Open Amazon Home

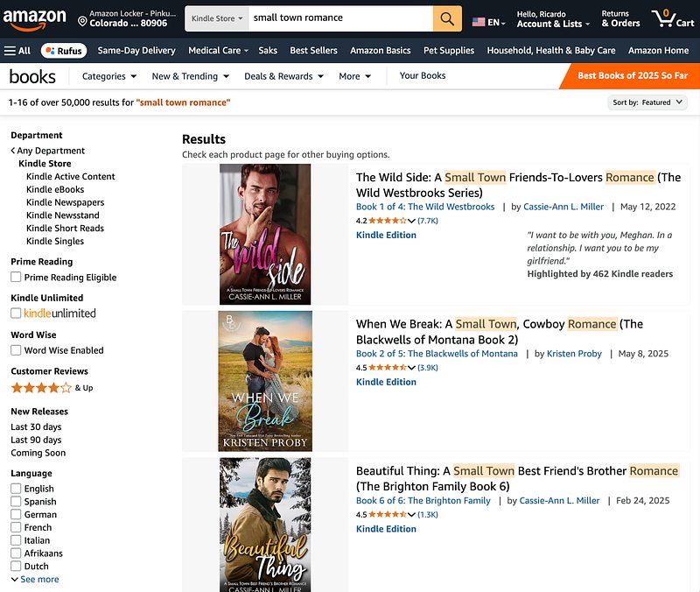point(659,51)
